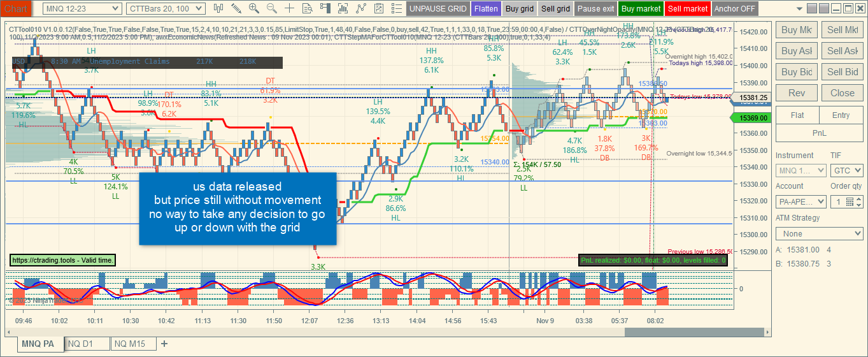Click second gray link-window square icon
Image resolution: width=868 pixels, height=357 pixels.
pos(825,8)
